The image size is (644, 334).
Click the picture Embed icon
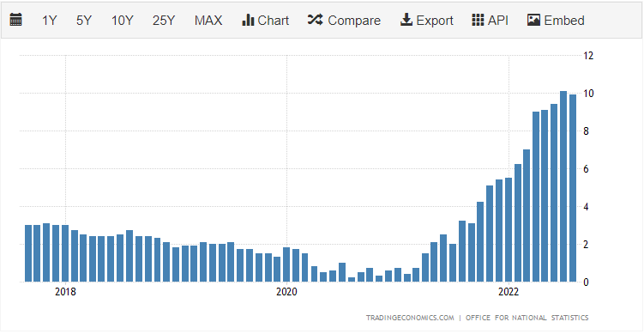point(533,20)
